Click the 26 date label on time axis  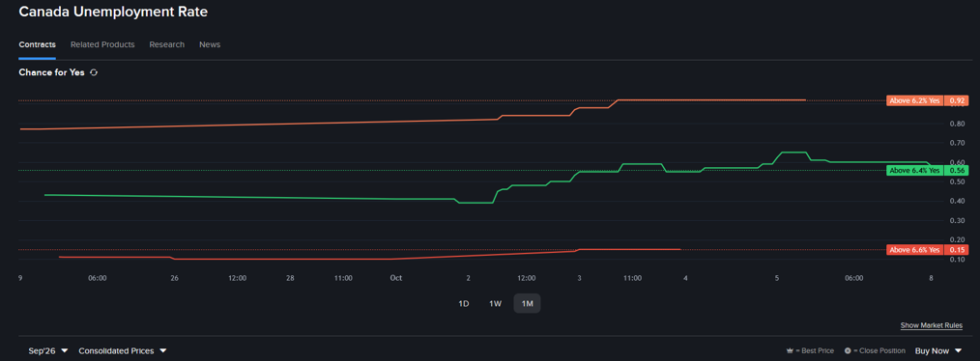[x=174, y=279]
